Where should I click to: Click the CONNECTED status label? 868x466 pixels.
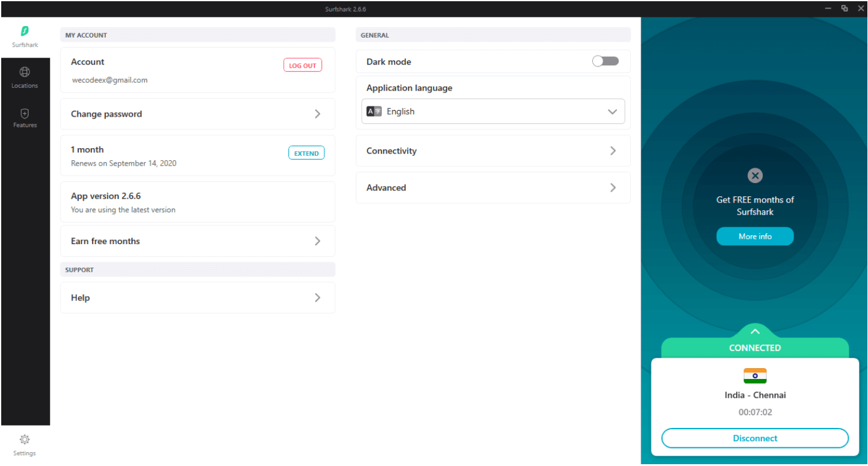pyautogui.click(x=755, y=348)
